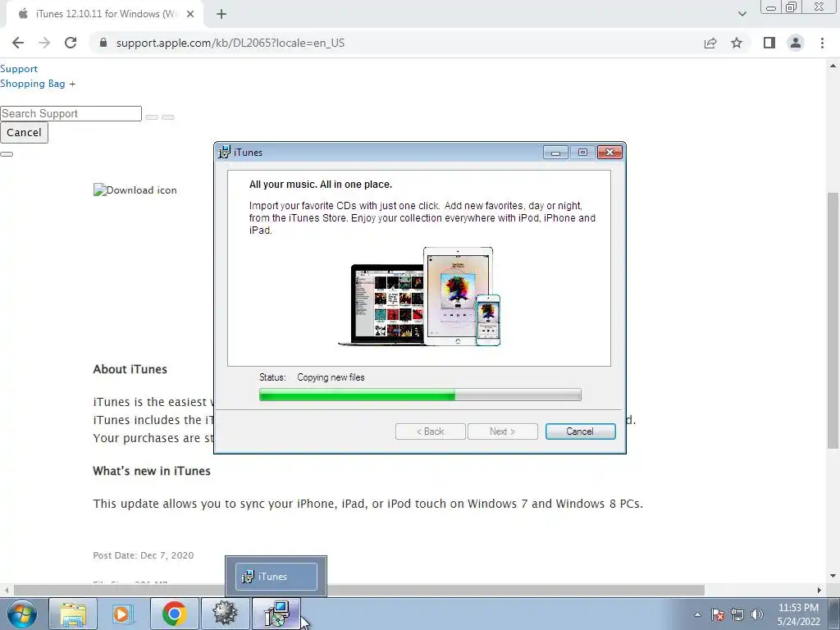Open Action Center flag icon

pyautogui.click(x=718, y=614)
